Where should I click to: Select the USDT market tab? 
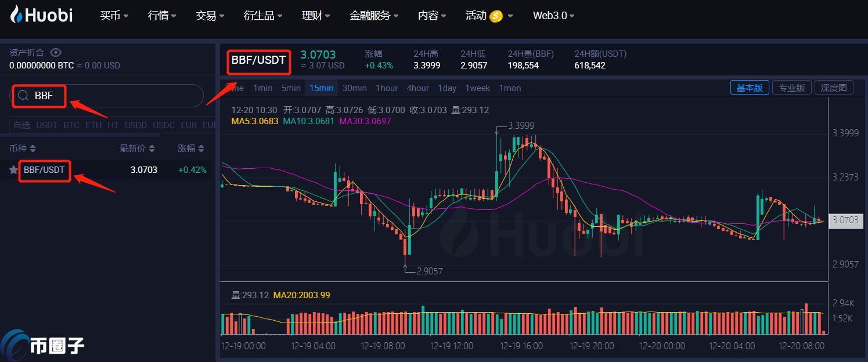47,125
